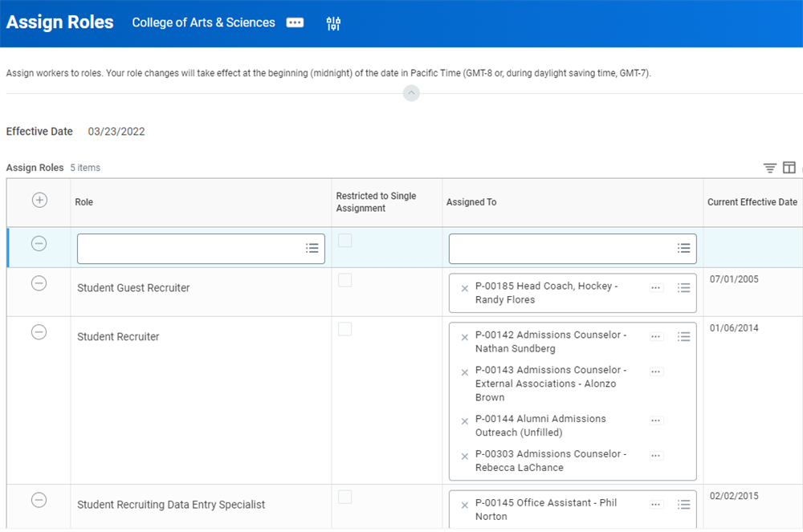Open related actions for Phil Norton
The image size is (803, 532).
(656, 505)
